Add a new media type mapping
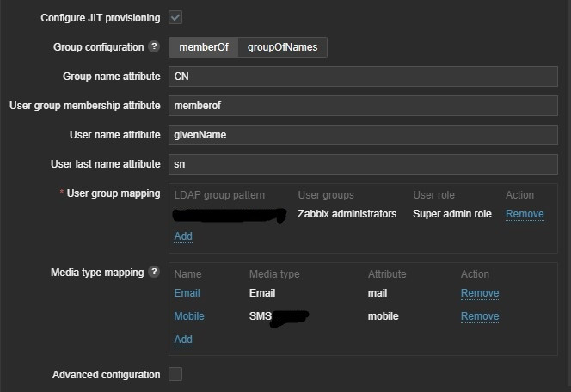Screen dimensions: 571x392 click(x=183, y=340)
